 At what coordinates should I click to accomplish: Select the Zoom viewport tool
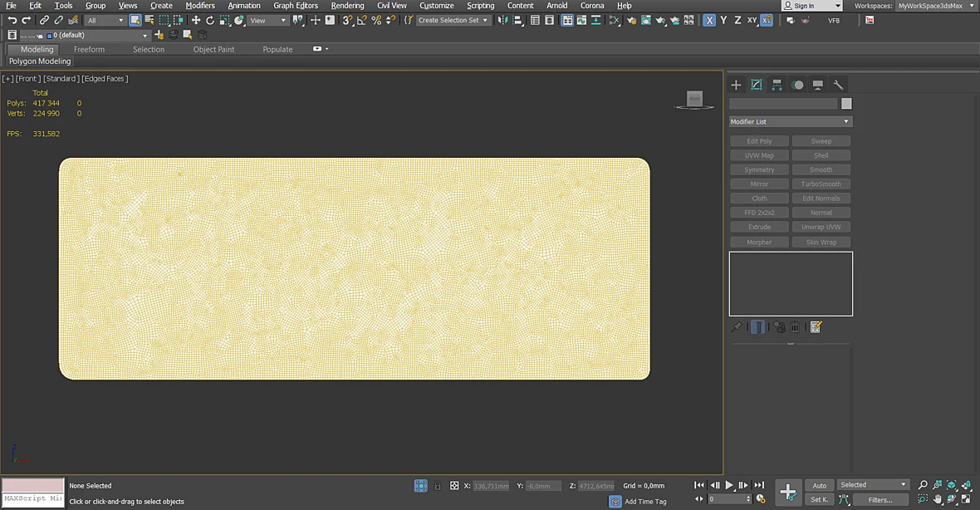(923, 485)
